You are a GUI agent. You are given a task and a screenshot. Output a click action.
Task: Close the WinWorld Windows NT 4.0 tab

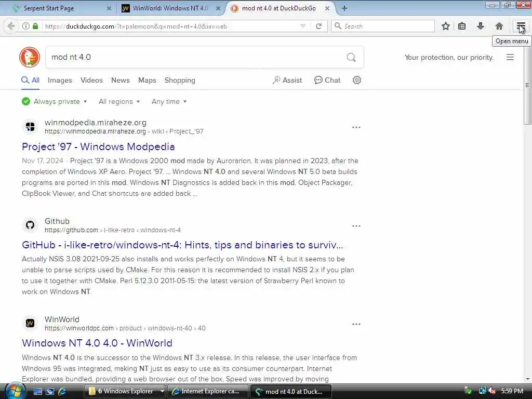[218, 8]
